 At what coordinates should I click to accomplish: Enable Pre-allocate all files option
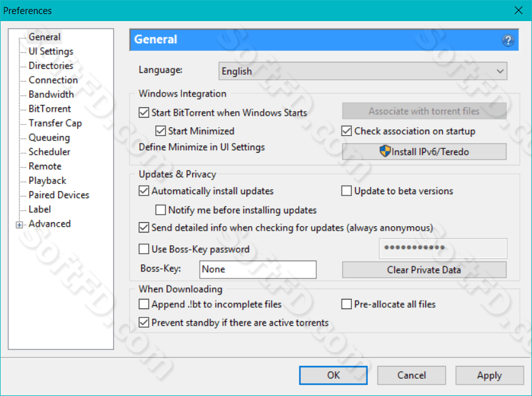click(346, 304)
